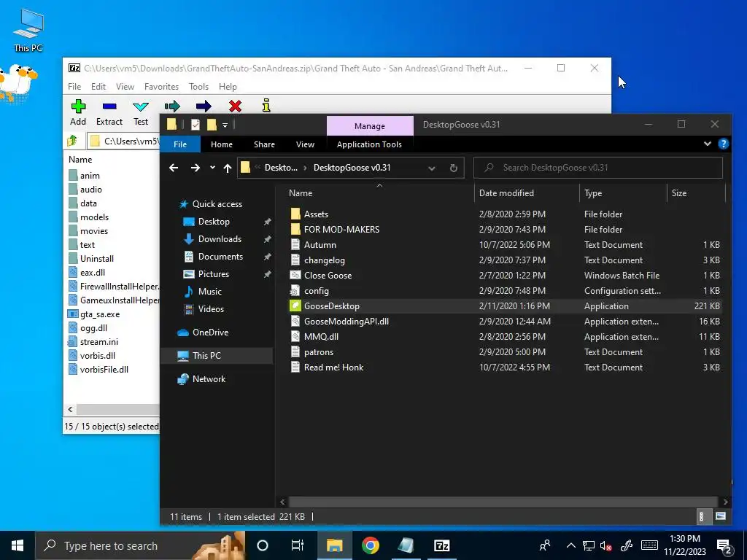Image resolution: width=747 pixels, height=560 pixels.
Task: Click the 7-Zip Delete red X icon
Action: coord(235,106)
